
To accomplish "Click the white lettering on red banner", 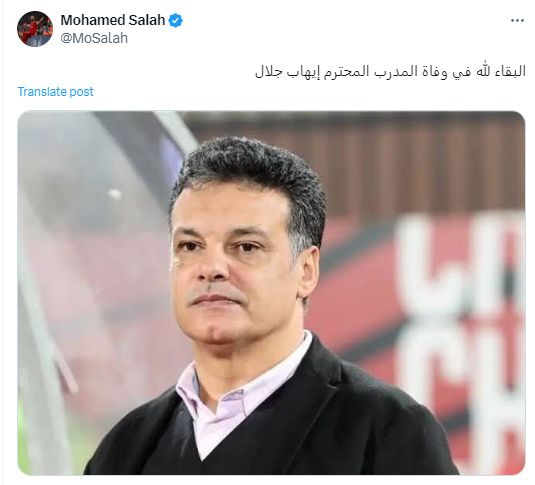I will point(457,307).
